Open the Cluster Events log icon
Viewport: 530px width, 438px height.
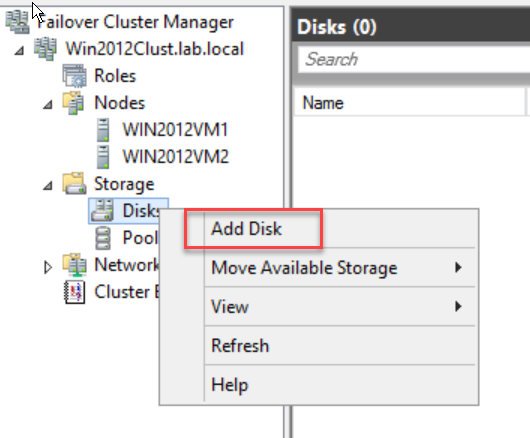tap(74, 292)
